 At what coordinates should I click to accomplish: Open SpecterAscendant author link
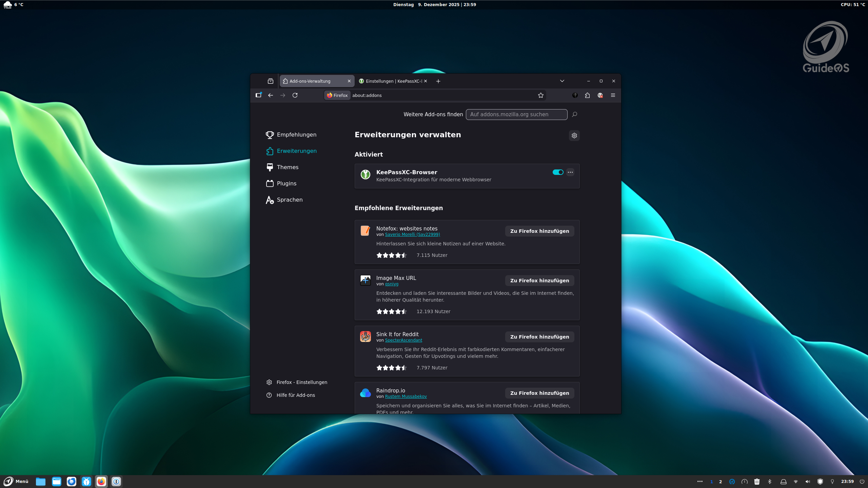pos(403,340)
